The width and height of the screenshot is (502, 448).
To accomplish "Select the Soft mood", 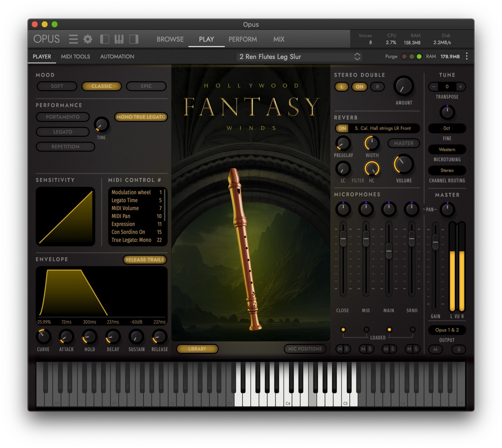I will (x=57, y=86).
